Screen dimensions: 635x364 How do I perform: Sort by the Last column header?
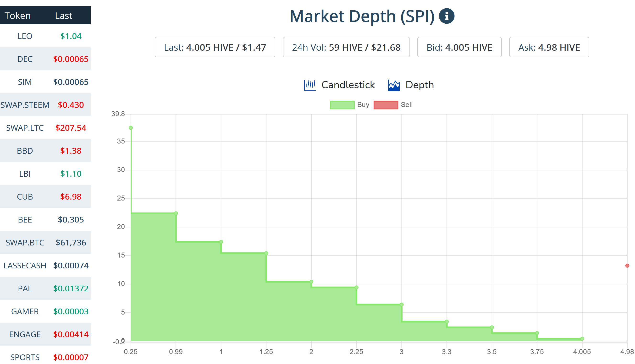tap(64, 16)
